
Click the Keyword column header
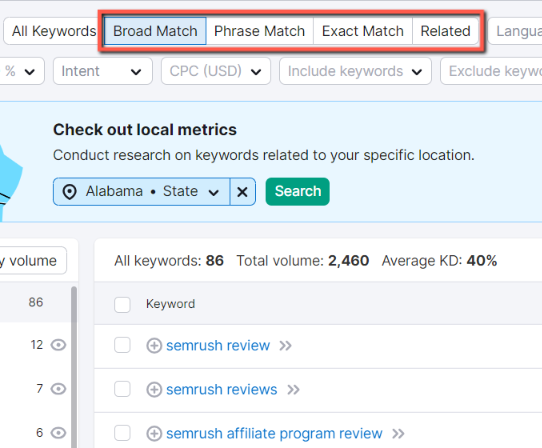pyautogui.click(x=170, y=304)
